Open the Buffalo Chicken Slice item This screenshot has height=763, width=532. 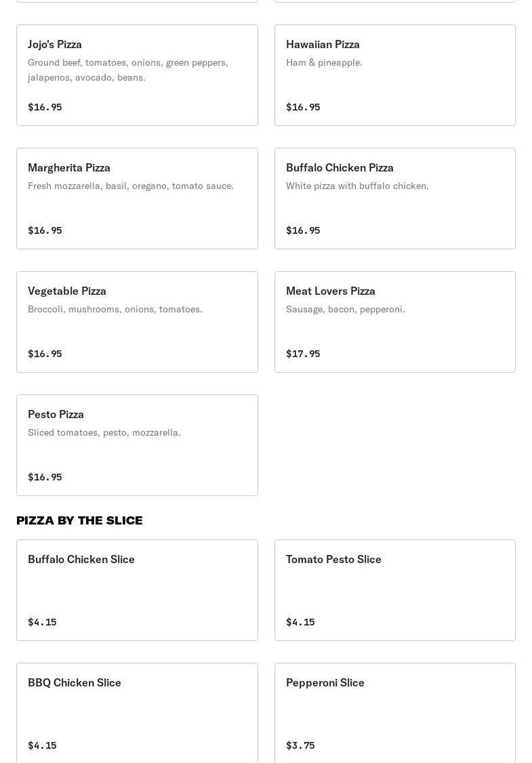(x=137, y=590)
